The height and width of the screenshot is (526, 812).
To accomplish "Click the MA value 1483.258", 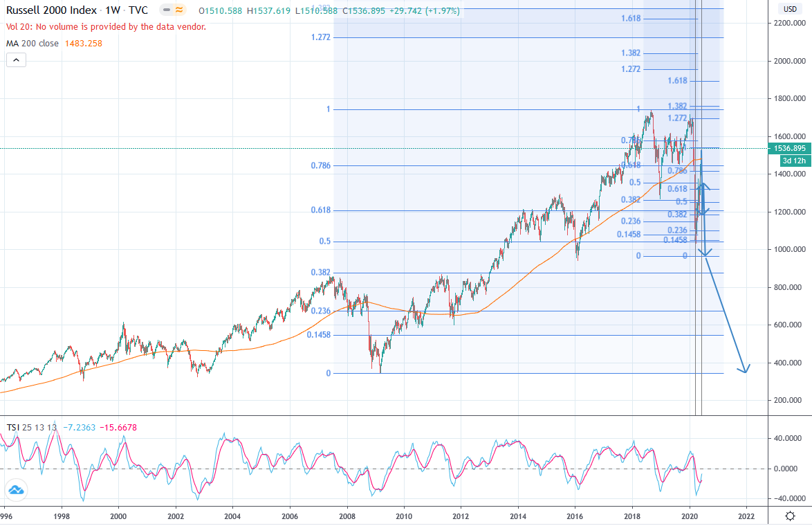I will click(84, 44).
